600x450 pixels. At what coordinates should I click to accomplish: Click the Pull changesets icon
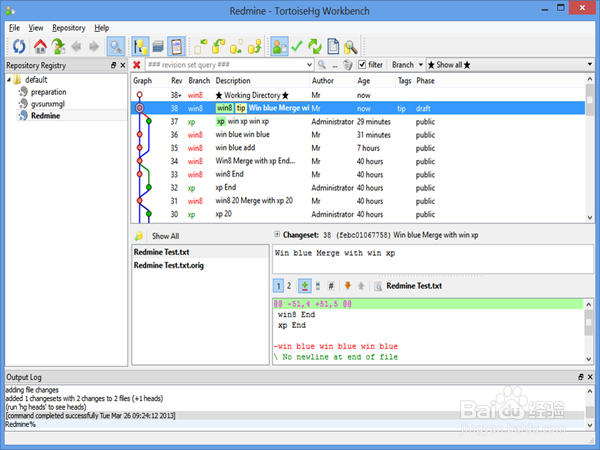pos(218,47)
